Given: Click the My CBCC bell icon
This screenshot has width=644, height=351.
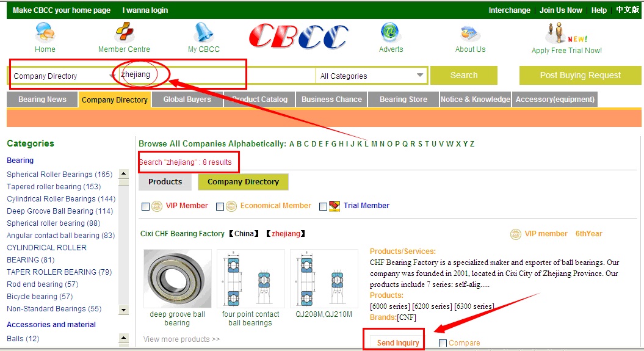Looking at the screenshot, I should (203, 32).
